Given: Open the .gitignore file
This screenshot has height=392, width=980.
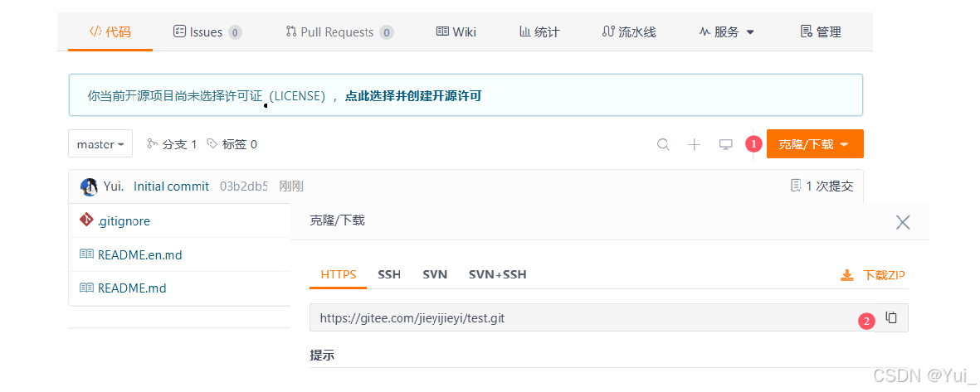Looking at the screenshot, I should click(x=124, y=221).
